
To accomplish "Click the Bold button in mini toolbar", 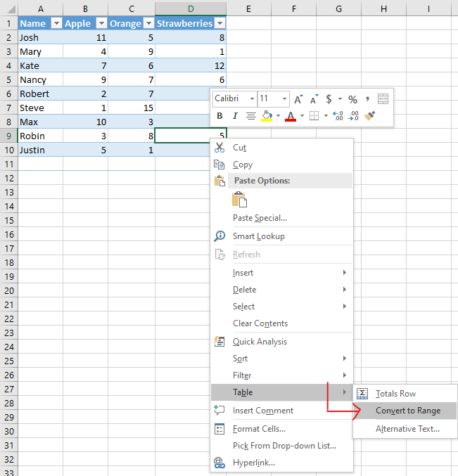I will 220,116.
